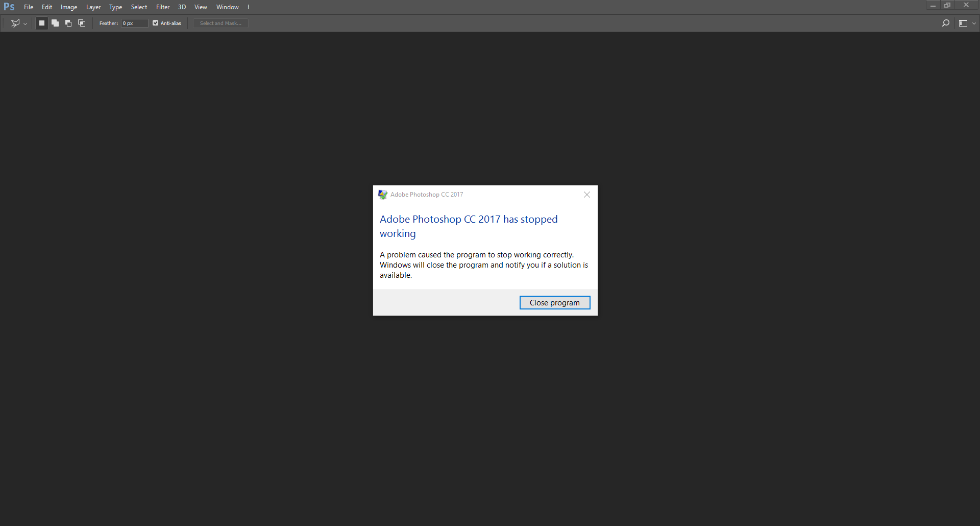Image resolution: width=980 pixels, height=526 pixels.
Task: Open the Image menu
Action: [x=69, y=7]
